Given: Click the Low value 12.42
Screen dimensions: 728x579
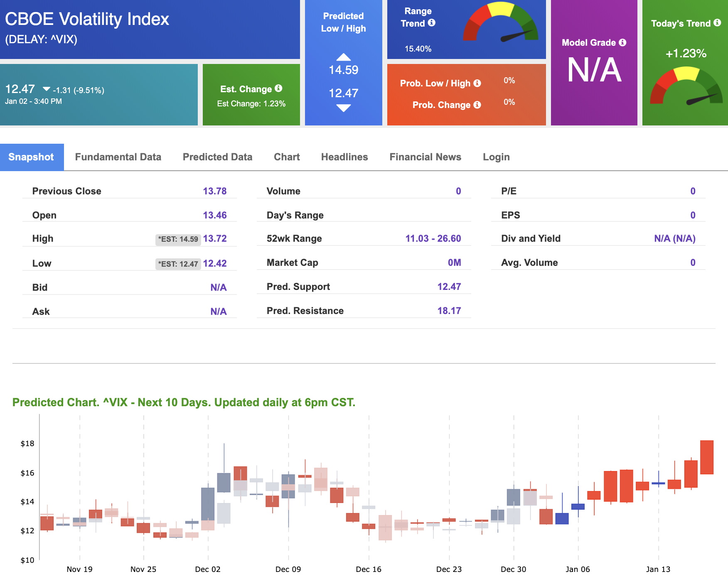Looking at the screenshot, I should click(x=215, y=263).
